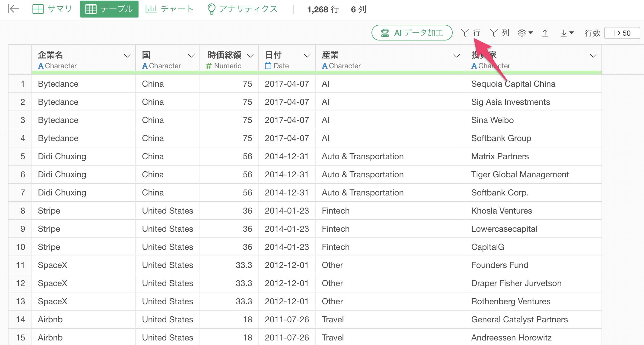Select Founders Fund investor cell

click(533, 265)
